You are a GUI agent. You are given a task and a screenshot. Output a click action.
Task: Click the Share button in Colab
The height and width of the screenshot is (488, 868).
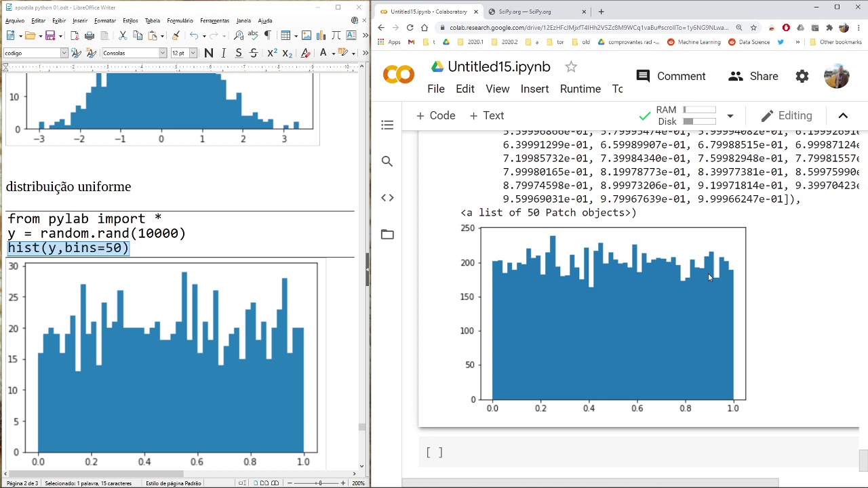coord(753,76)
